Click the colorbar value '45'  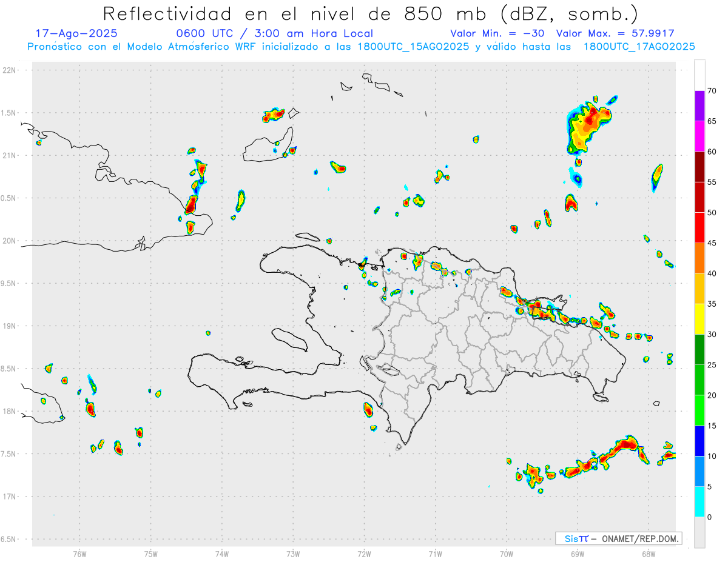[x=712, y=243]
